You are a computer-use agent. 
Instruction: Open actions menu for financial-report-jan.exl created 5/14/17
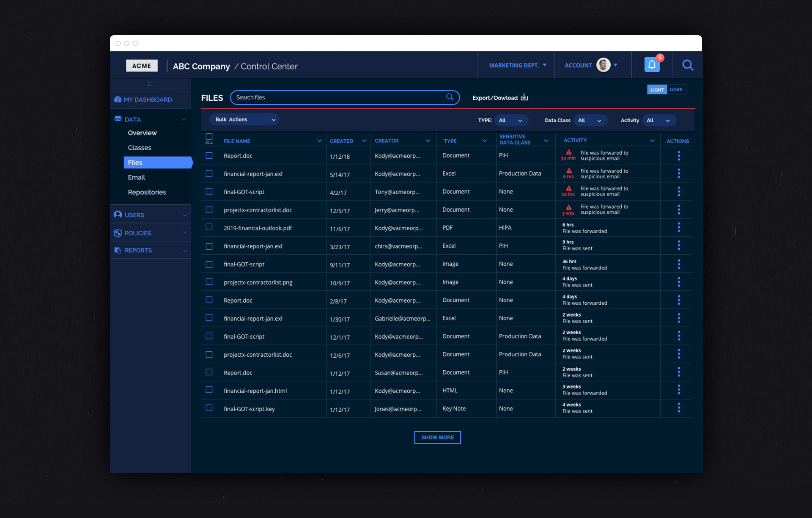[x=679, y=174]
